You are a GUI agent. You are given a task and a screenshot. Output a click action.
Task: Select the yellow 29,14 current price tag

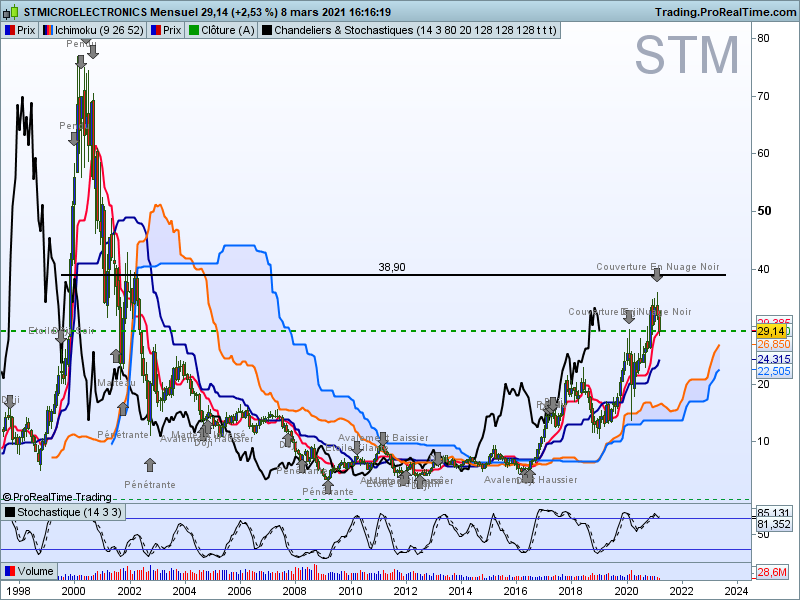tap(771, 332)
